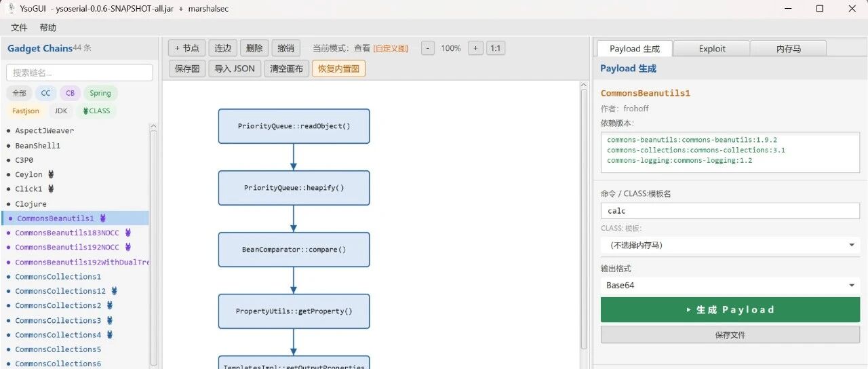This screenshot has width=868, height=369.
Task: Select C3P0 in the chain list
Action: (75, 160)
